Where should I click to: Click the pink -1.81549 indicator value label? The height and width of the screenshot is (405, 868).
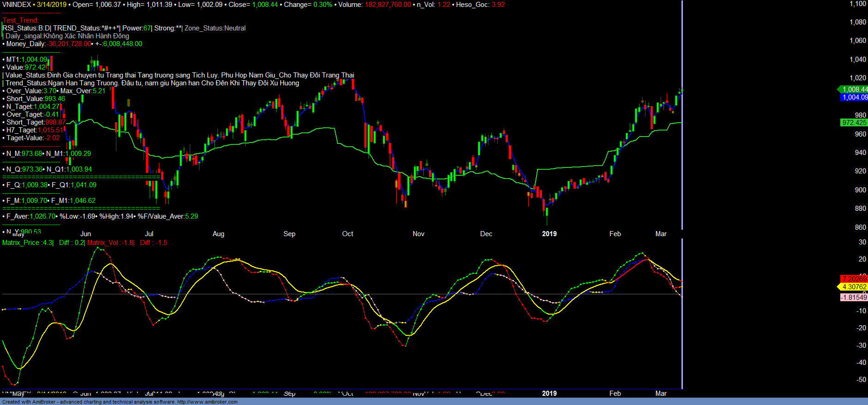854,298
